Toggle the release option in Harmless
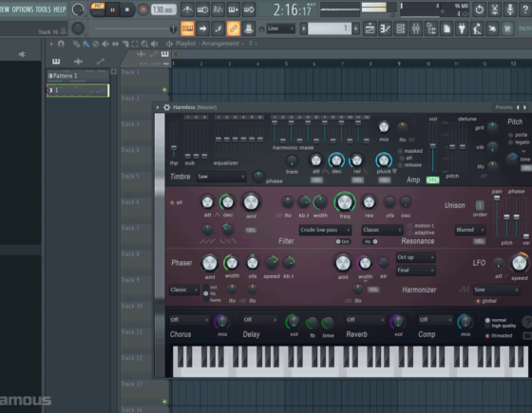532x413 pixels. [x=410, y=165]
